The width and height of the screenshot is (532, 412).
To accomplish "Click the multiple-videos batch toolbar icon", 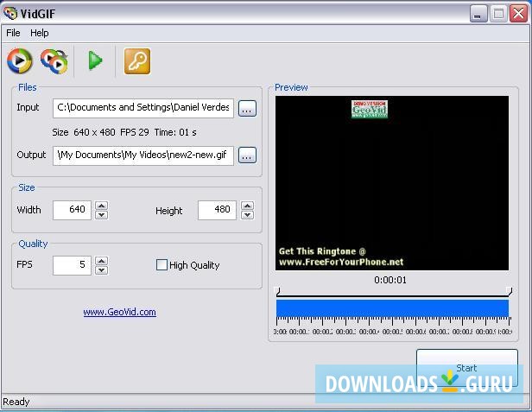I will click(x=54, y=61).
